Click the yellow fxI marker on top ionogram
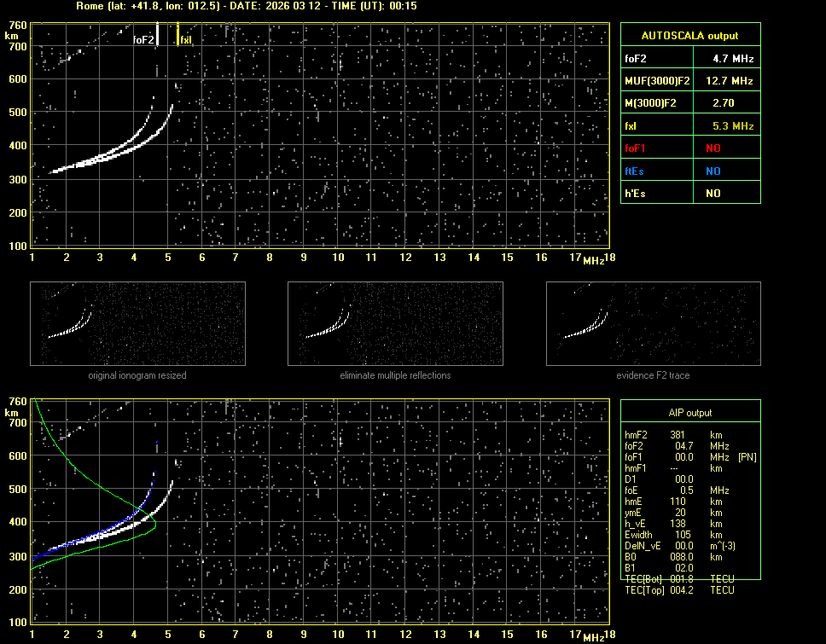 (177, 36)
